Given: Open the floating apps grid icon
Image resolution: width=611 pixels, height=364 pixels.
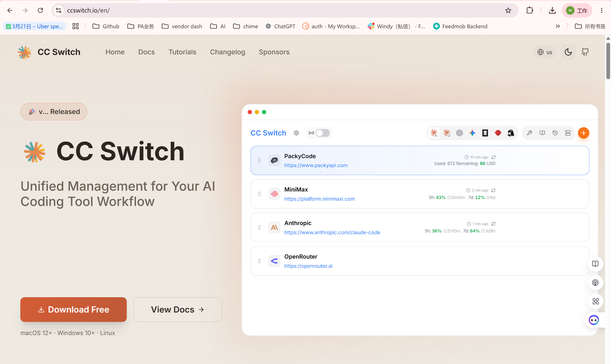Looking at the screenshot, I should pos(595,301).
